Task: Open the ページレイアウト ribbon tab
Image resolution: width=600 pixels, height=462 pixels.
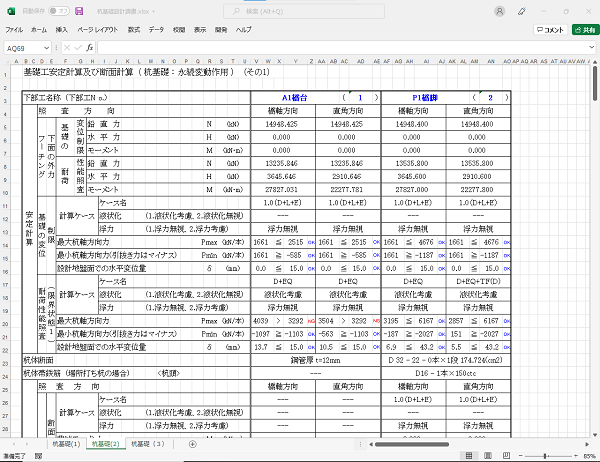Action: pos(98,29)
